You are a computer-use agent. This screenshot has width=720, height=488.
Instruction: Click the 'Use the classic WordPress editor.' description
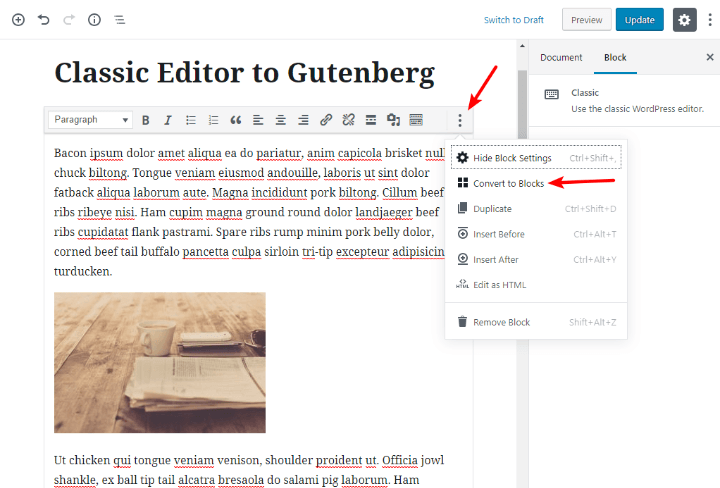pyautogui.click(x=637, y=109)
